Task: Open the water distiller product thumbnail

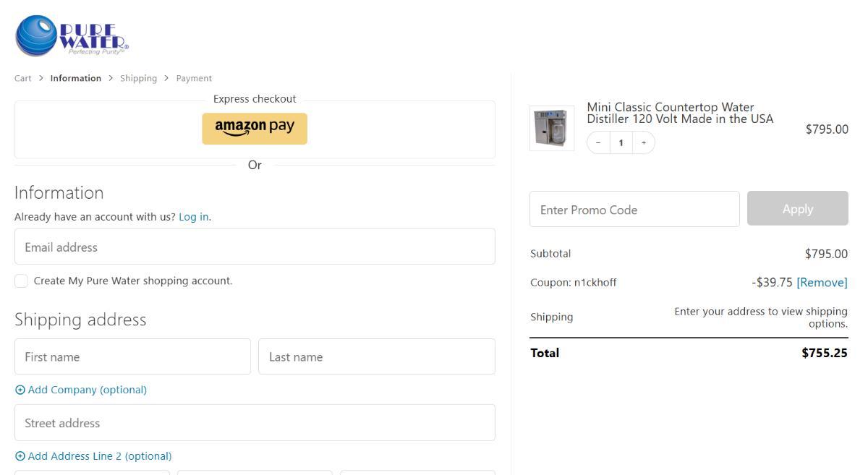Action: 552,129
